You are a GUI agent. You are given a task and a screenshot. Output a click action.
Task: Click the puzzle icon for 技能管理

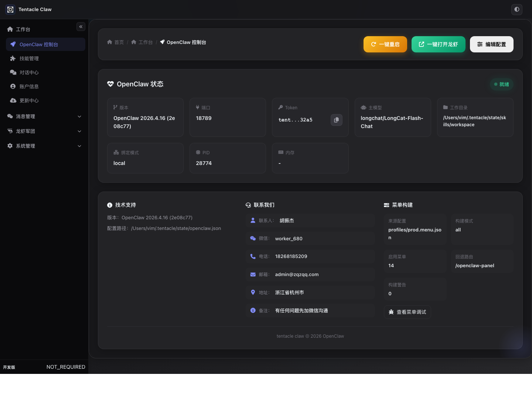coord(13,58)
